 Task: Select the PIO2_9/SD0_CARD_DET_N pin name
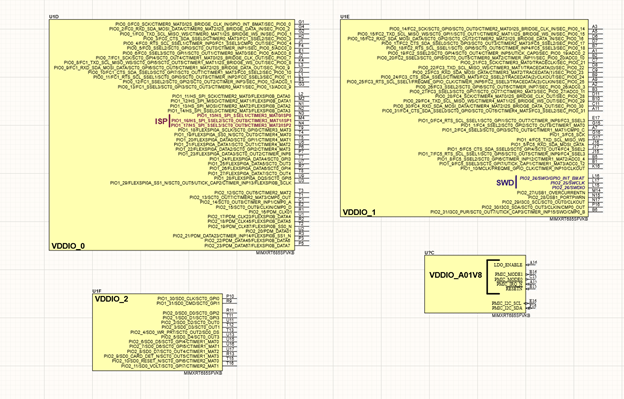coord(162,356)
